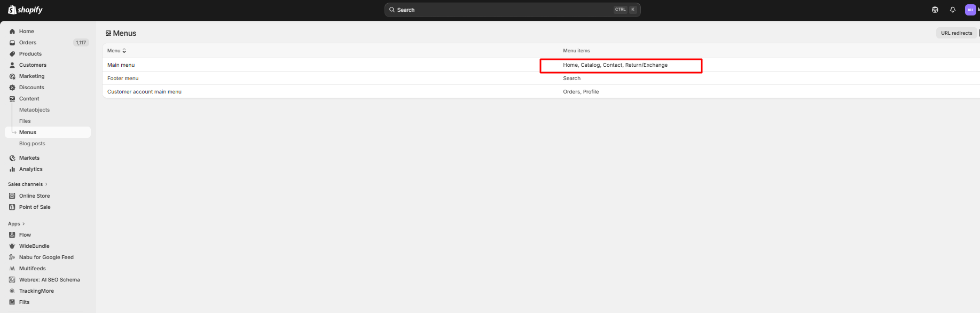Open the Flow app icon
The height and width of the screenshot is (313, 980).
point(12,235)
